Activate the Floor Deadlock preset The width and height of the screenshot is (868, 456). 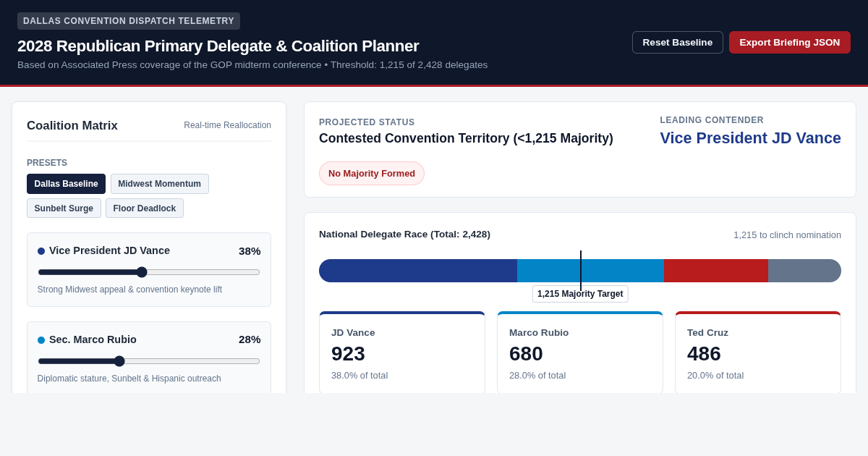tap(145, 208)
